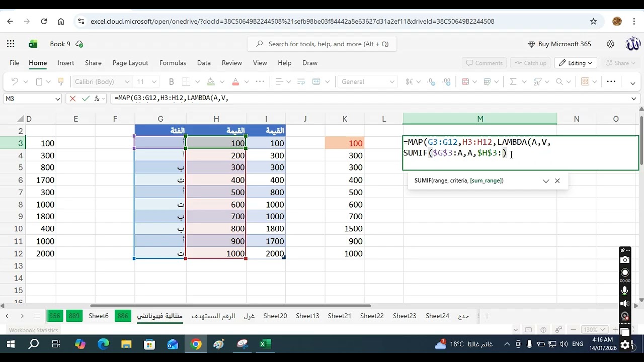Open the File Explorer taskbar icon
The width and height of the screenshot is (644, 362).
point(126,344)
